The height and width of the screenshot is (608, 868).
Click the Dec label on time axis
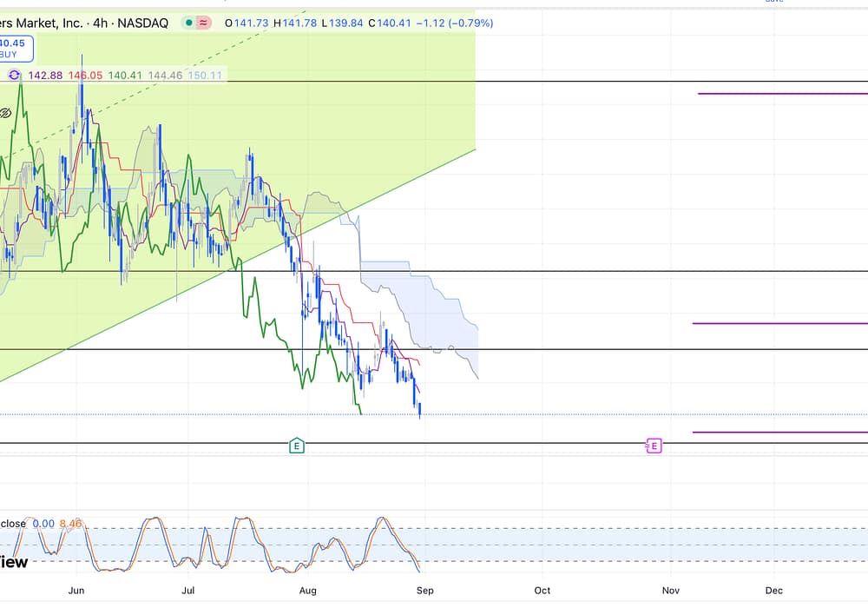[773, 591]
